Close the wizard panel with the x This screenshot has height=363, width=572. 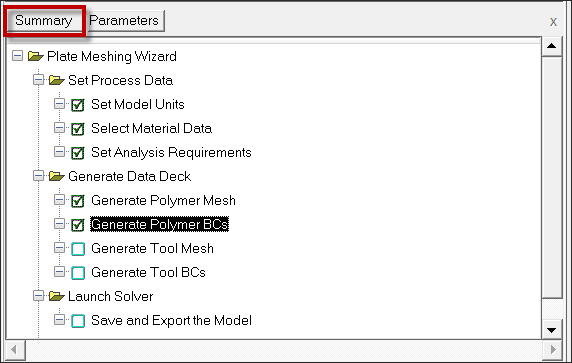pos(553,22)
